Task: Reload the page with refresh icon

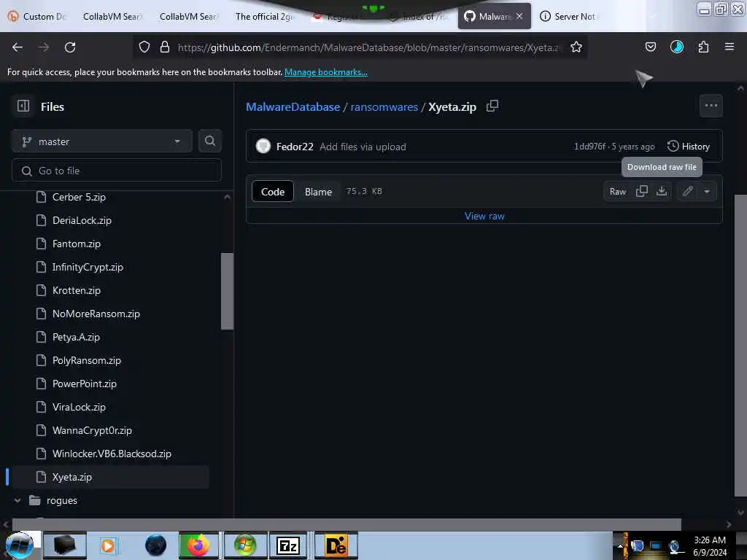Action: coord(70,47)
